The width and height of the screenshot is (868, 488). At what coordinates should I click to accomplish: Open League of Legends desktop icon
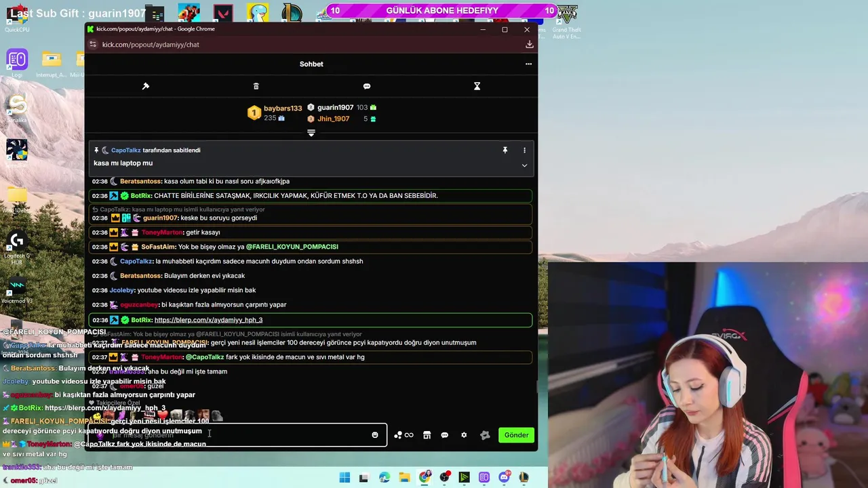(x=292, y=13)
